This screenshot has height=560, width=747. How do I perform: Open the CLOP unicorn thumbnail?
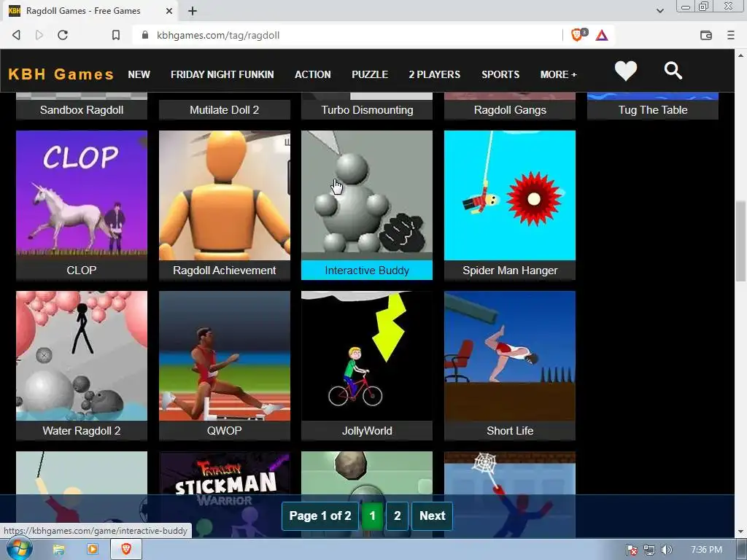tap(82, 195)
